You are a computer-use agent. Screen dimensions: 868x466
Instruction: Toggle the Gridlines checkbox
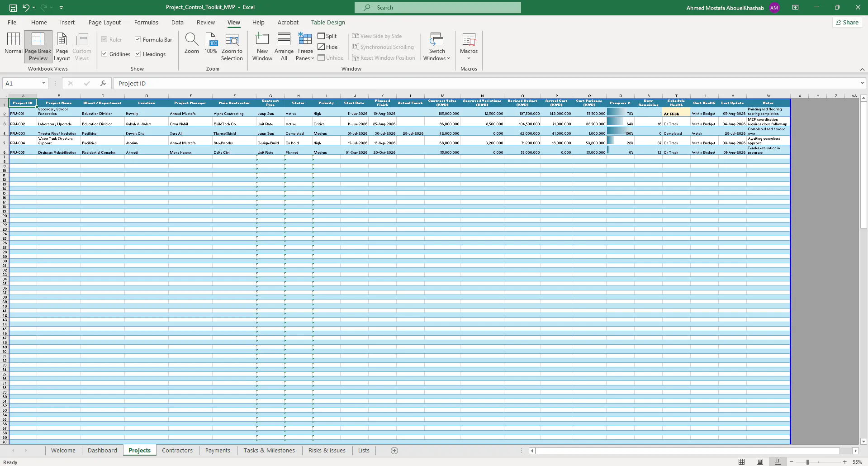[x=104, y=54]
